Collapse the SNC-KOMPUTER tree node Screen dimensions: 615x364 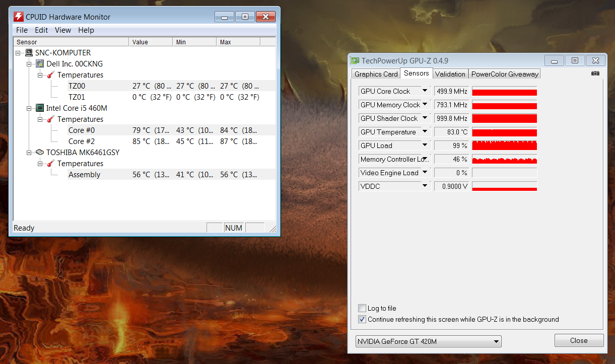pos(18,53)
